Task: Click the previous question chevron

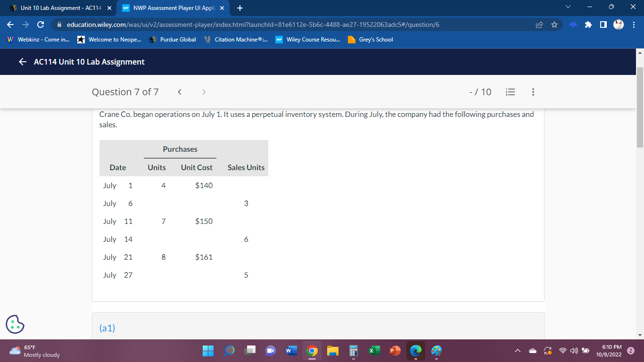Action: pos(180,92)
